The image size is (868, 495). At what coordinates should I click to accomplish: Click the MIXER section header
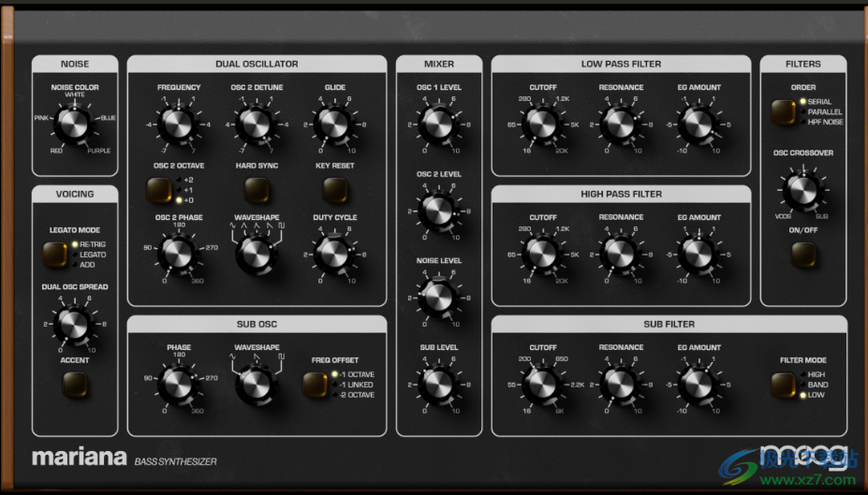[439, 64]
